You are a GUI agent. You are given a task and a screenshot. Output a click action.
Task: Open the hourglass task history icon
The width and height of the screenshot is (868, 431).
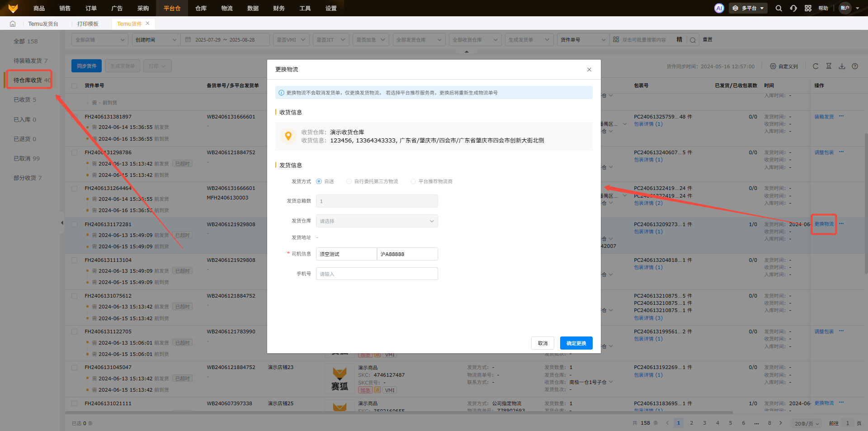829,66
